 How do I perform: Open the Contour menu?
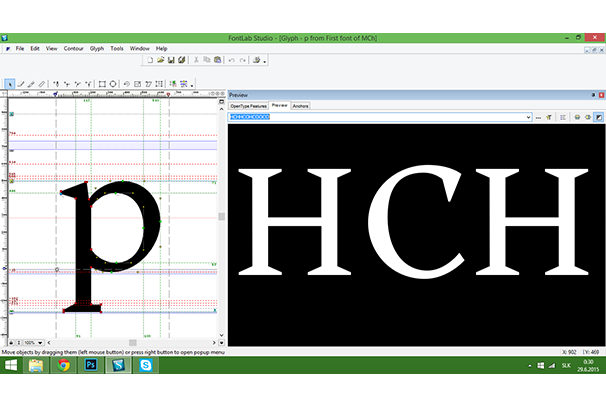73,48
